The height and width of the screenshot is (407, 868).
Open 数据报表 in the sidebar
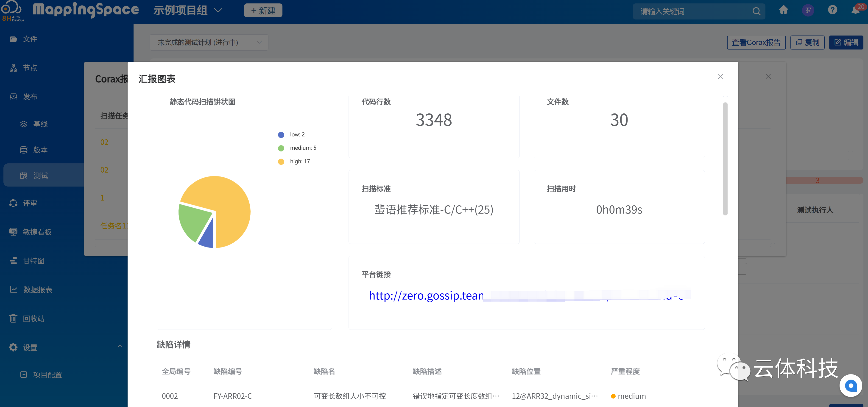[37, 290]
